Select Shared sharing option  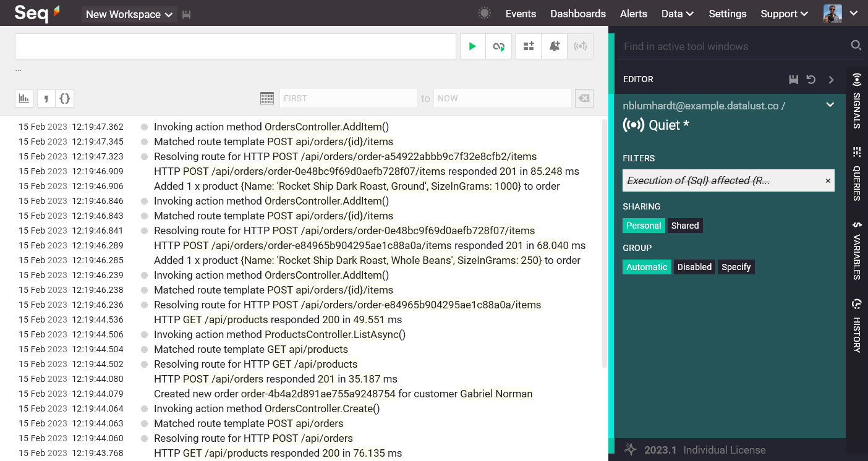pyautogui.click(x=685, y=226)
